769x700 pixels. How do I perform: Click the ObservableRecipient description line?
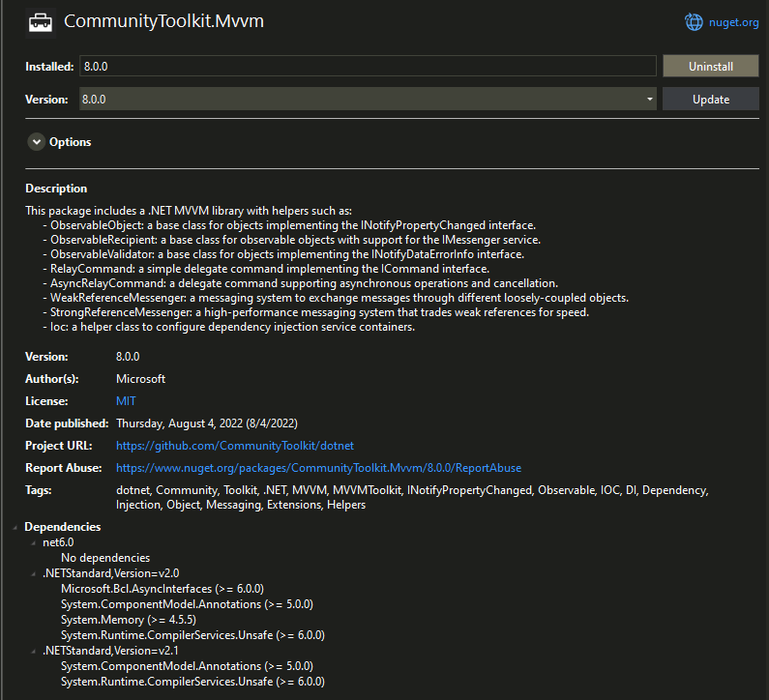292,240
